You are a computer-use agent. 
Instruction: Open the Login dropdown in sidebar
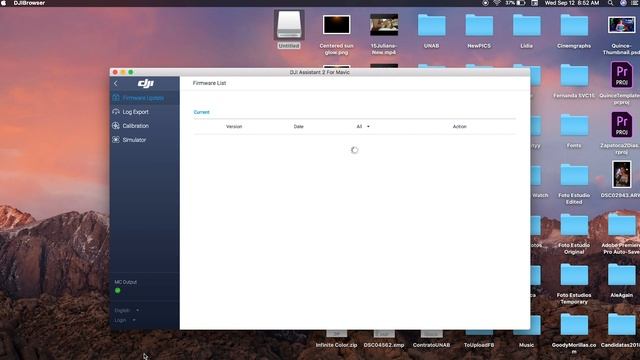[125, 320]
